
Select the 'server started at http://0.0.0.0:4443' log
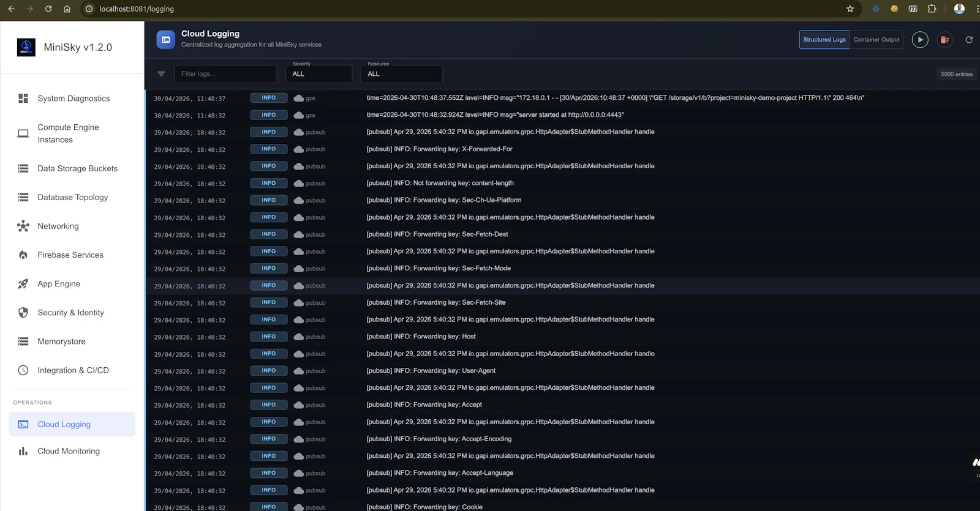pos(495,115)
